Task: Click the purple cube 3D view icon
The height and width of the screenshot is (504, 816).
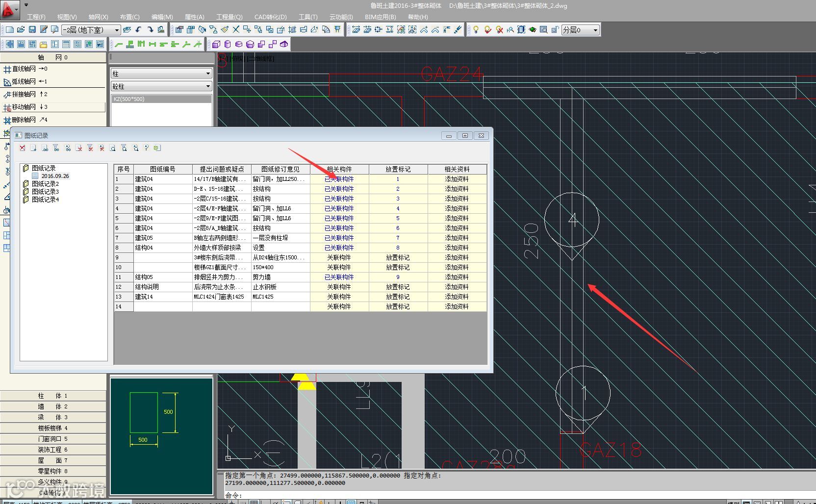Action: (216, 45)
